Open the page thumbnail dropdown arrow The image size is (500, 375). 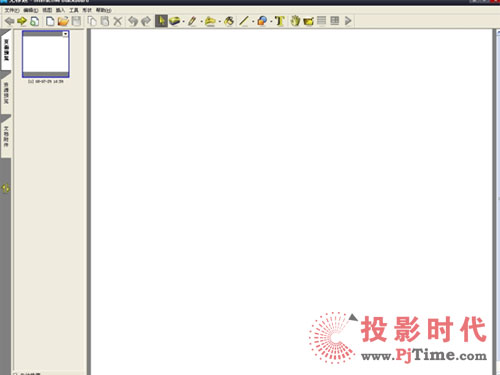coord(65,34)
